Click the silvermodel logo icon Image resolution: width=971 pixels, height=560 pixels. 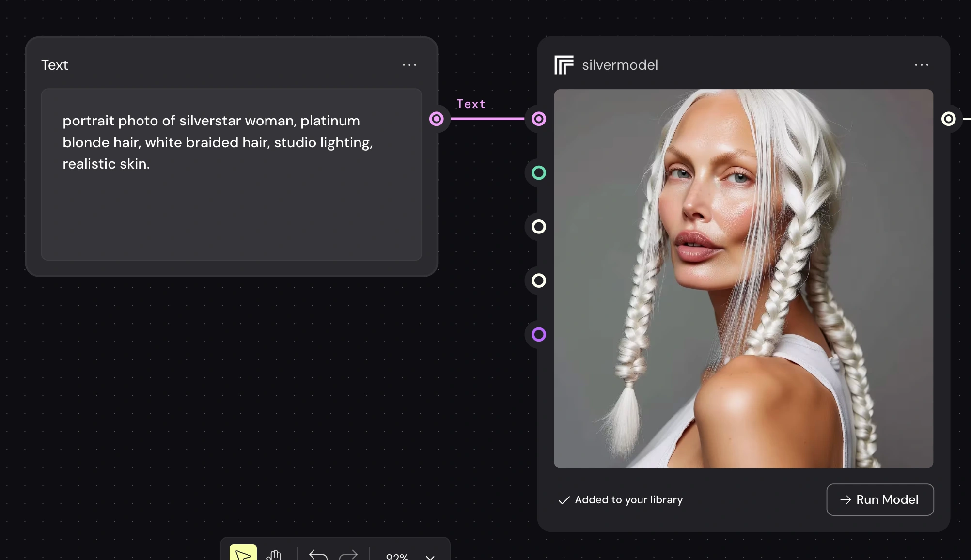[x=564, y=65]
